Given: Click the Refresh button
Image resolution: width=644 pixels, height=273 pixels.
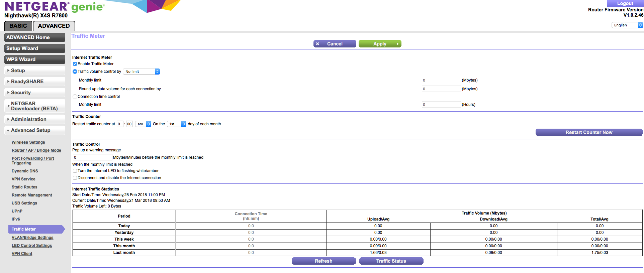Looking at the screenshot, I should click(324, 261).
